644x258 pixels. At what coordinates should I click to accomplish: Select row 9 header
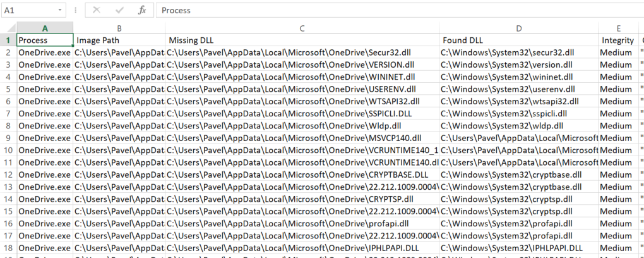click(8, 138)
